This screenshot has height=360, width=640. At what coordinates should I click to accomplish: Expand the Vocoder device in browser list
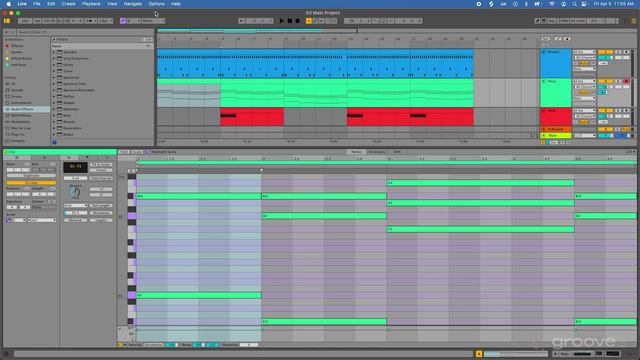(x=54, y=52)
